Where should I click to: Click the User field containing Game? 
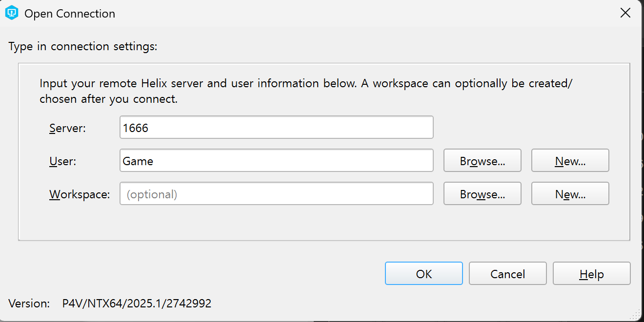[x=277, y=161]
